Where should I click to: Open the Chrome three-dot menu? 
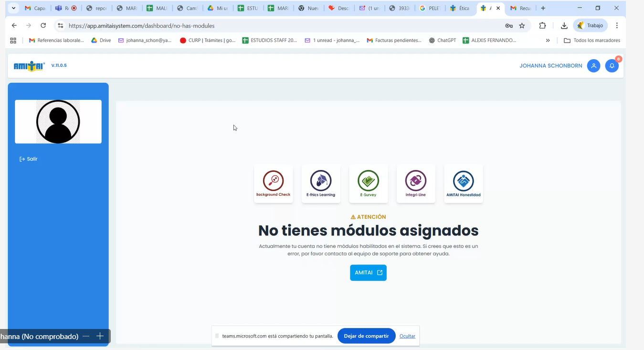point(617,26)
